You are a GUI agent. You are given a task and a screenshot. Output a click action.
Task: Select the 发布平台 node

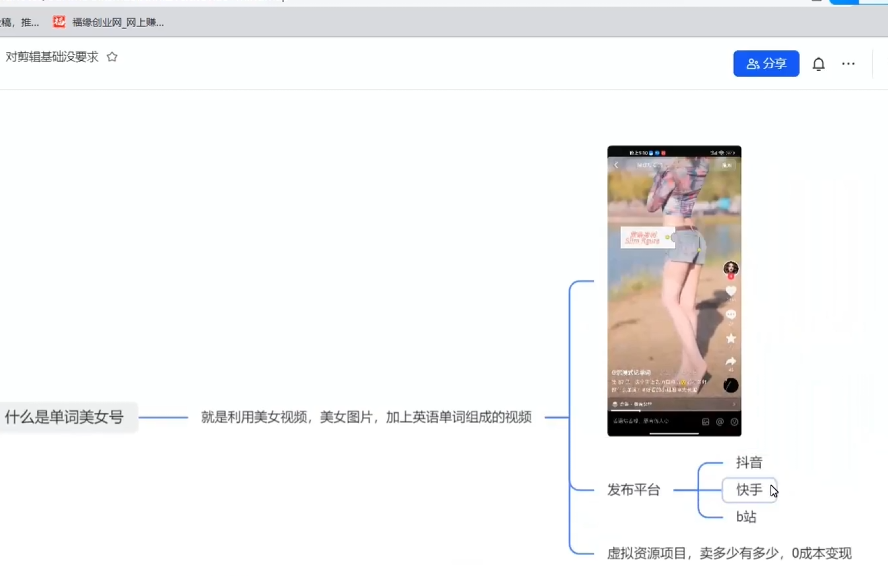click(633, 490)
